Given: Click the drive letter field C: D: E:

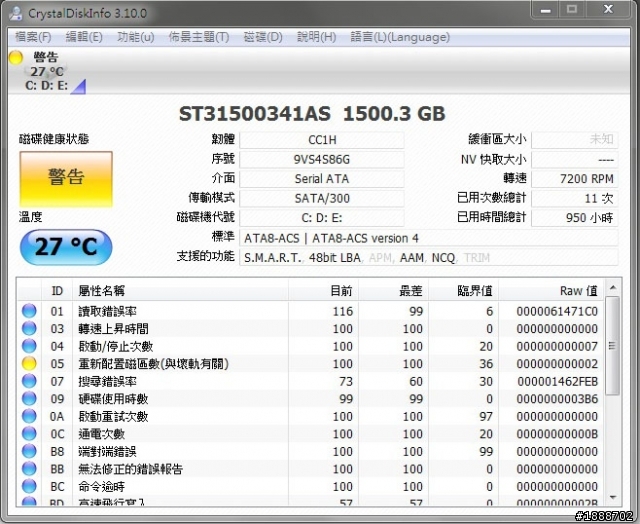Looking at the screenshot, I should point(322,218).
